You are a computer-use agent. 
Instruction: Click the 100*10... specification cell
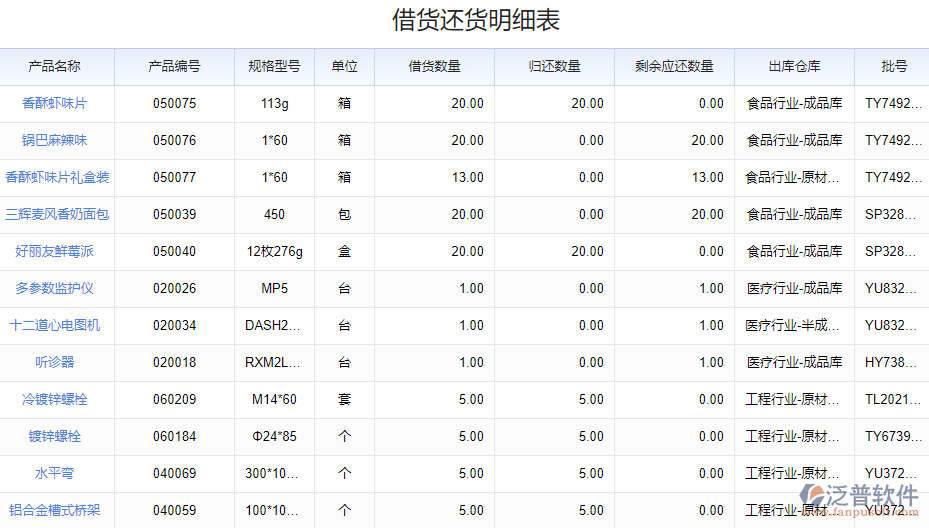point(272,510)
